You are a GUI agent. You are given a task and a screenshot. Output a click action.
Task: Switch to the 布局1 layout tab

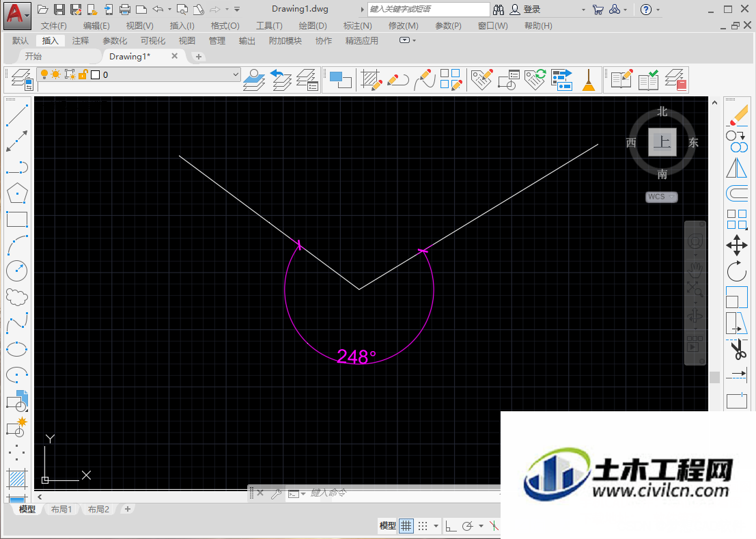(x=61, y=509)
